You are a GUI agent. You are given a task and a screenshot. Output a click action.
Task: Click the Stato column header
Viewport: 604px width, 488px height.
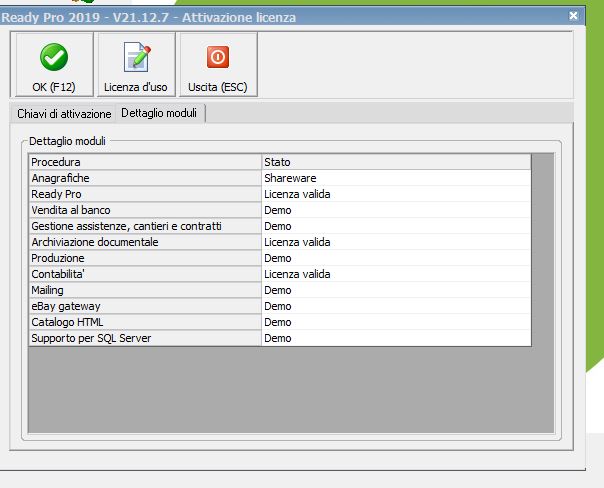[x=396, y=162]
